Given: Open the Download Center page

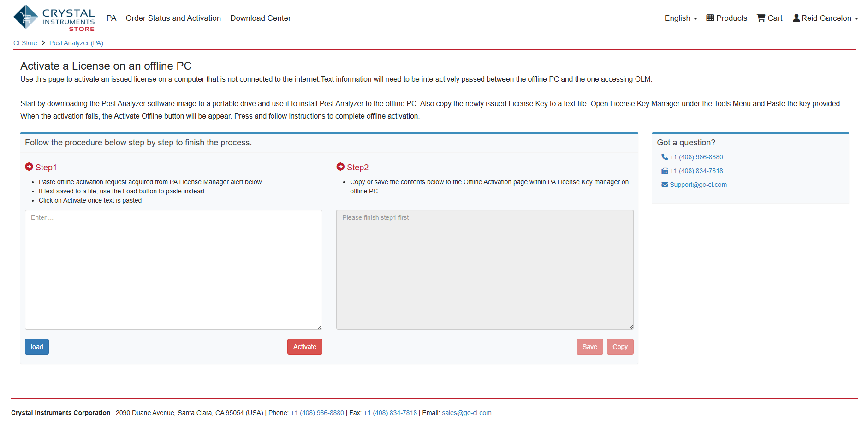Looking at the screenshot, I should [261, 18].
